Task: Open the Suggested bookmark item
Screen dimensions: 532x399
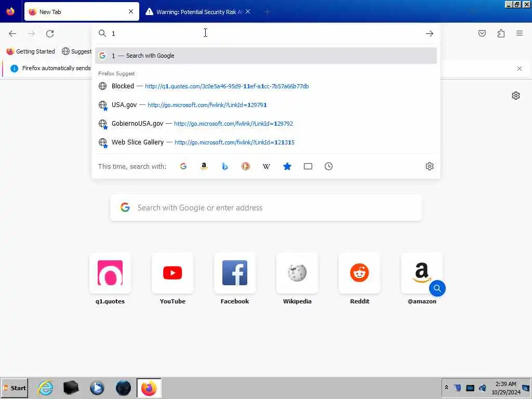Action: [77, 51]
